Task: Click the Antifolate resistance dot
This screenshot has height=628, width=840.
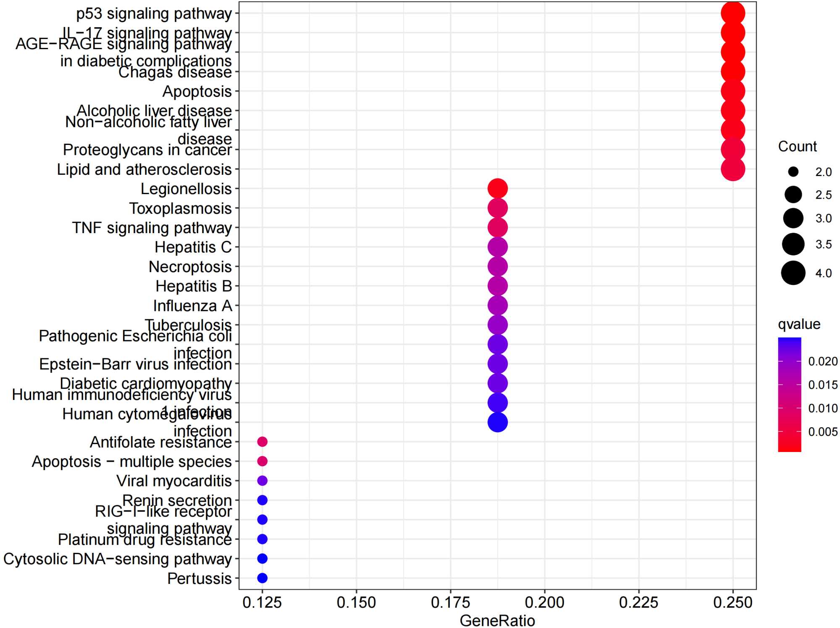Action: click(x=262, y=441)
